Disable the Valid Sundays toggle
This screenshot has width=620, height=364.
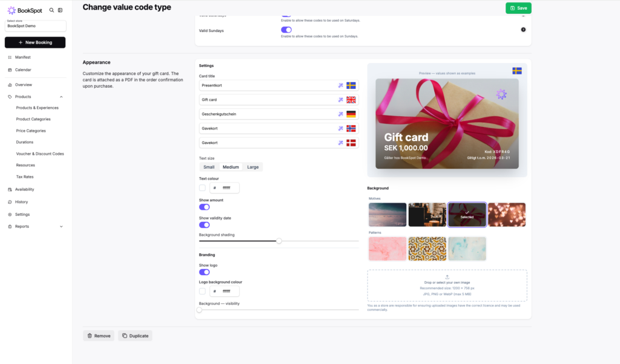tap(286, 30)
